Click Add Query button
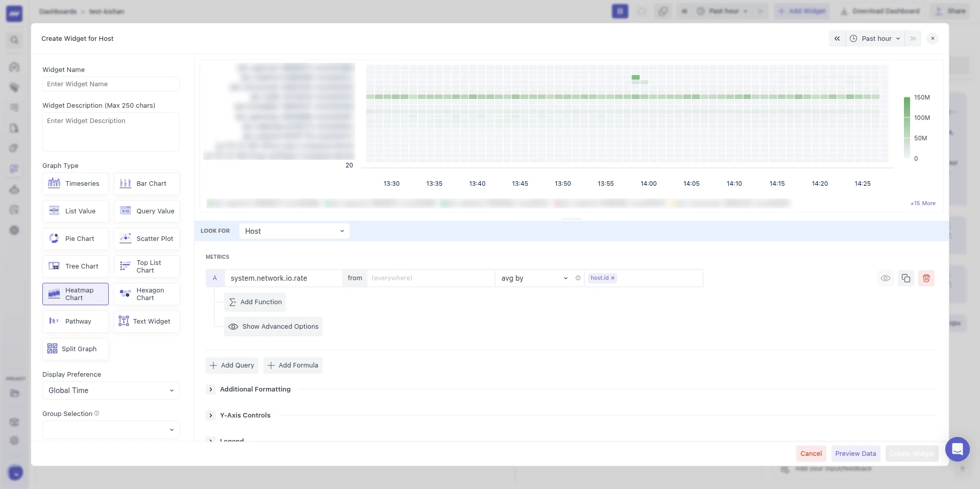This screenshot has width=980, height=489. (232, 365)
